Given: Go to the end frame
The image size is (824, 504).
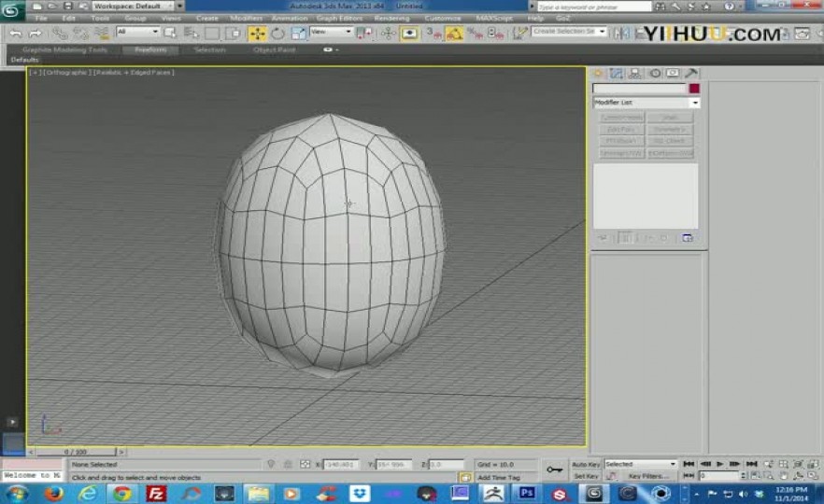Looking at the screenshot, I should coord(751,464).
